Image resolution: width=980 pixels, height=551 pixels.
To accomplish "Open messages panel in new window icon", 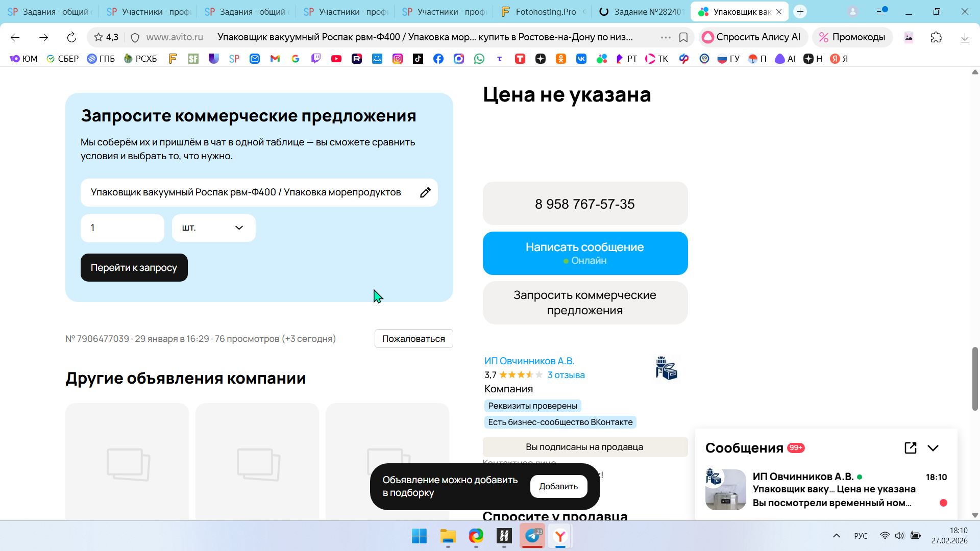I will pyautogui.click(x=910, y=448).
